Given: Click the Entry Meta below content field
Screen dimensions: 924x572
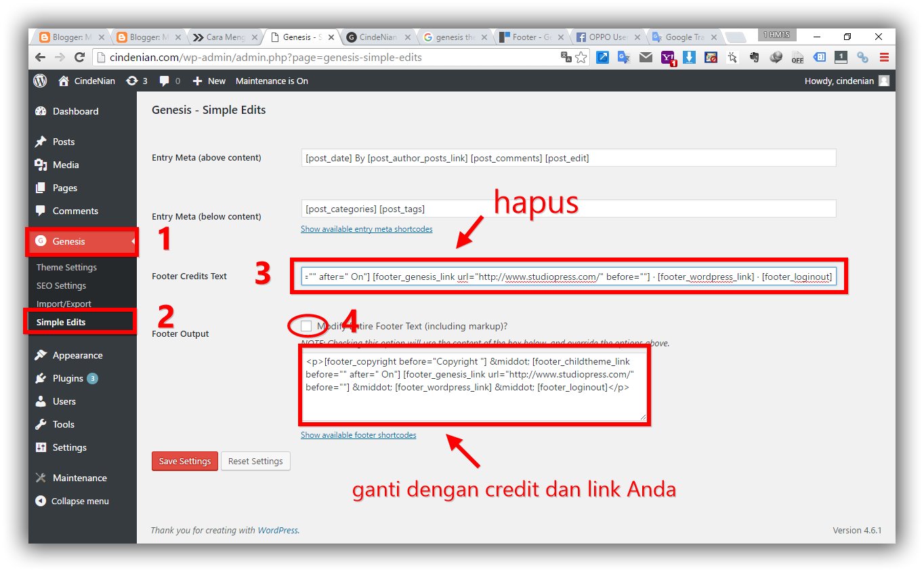Looking at the screenshot, I should pyautogui.click(x=568, y=209).
